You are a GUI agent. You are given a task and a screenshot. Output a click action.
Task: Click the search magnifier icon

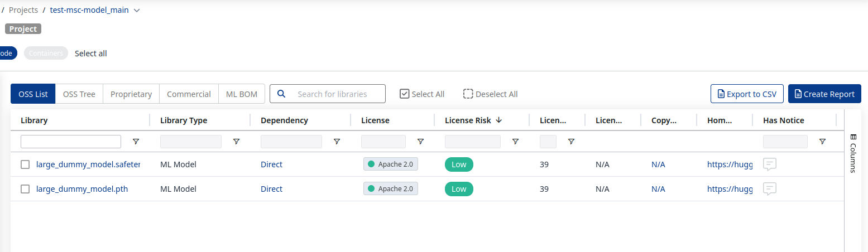(282, 94)
